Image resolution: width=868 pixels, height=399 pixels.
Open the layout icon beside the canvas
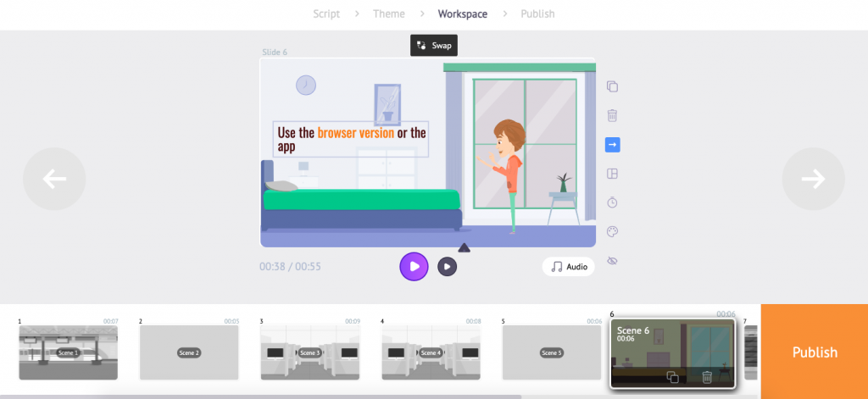pos(612,174)
